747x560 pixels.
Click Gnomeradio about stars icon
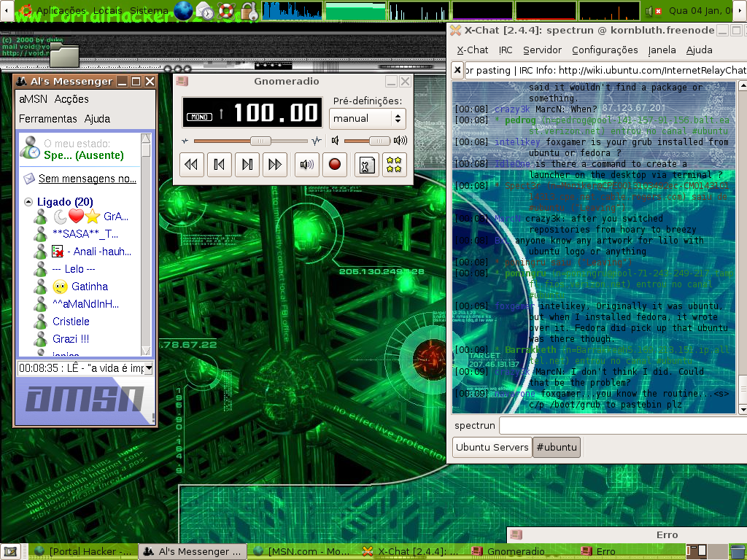coord(395,165)
